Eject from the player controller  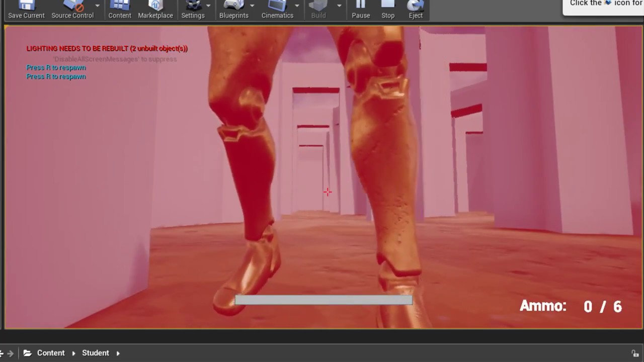pos(416,10)
